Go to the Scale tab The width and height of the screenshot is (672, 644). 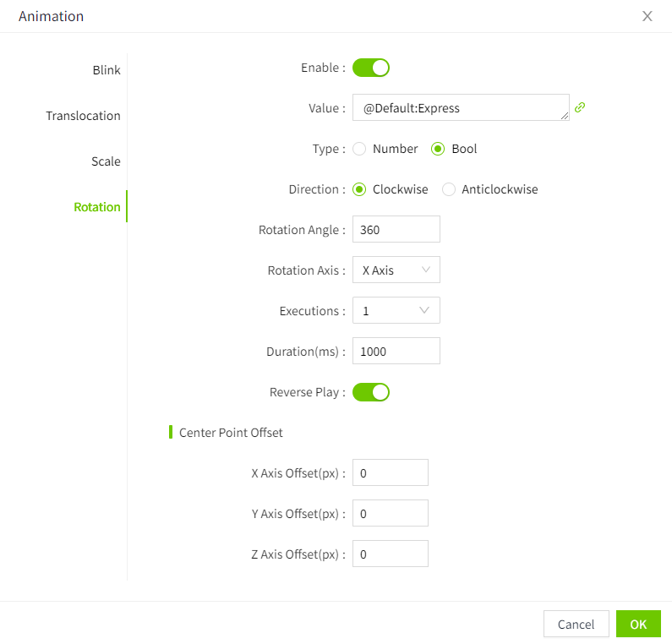[106, 161]
